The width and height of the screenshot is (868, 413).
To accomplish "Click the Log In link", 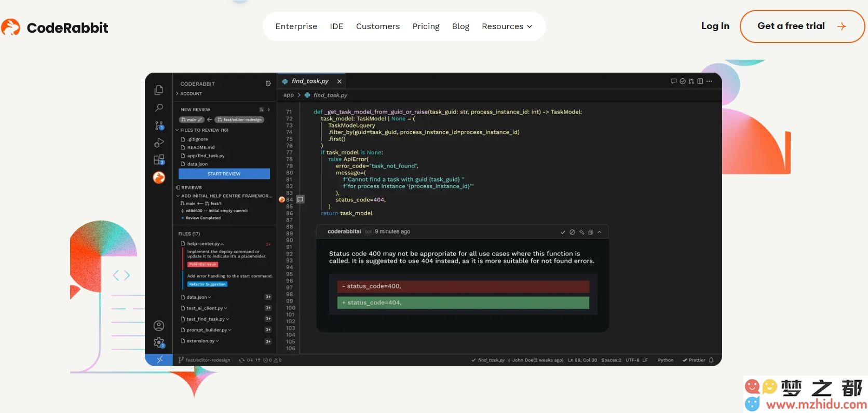I will 715,26.
